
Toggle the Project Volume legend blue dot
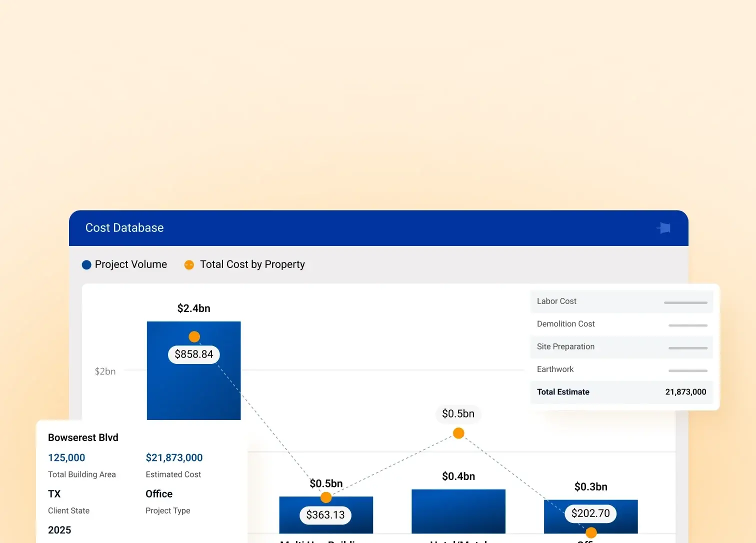coord(86,265)
